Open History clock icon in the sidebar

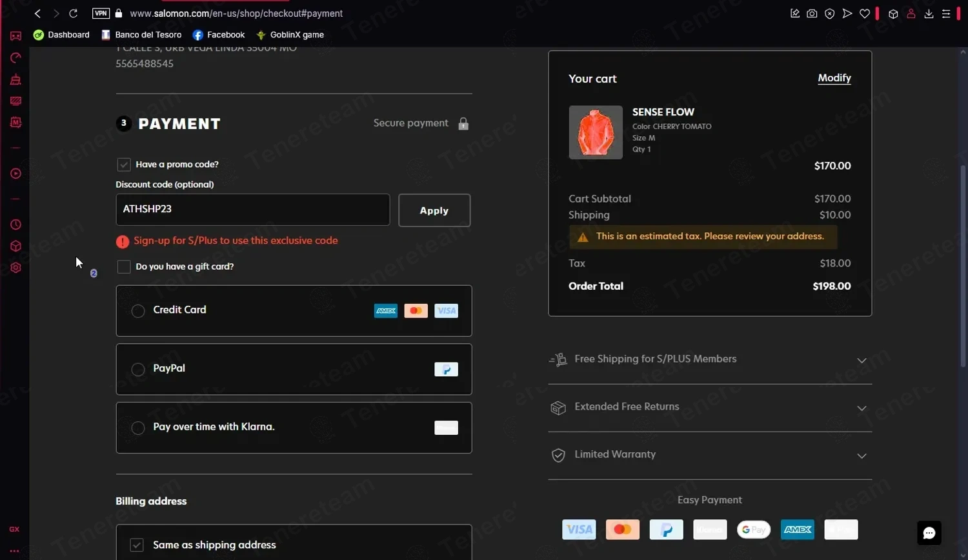pos(15,225)
